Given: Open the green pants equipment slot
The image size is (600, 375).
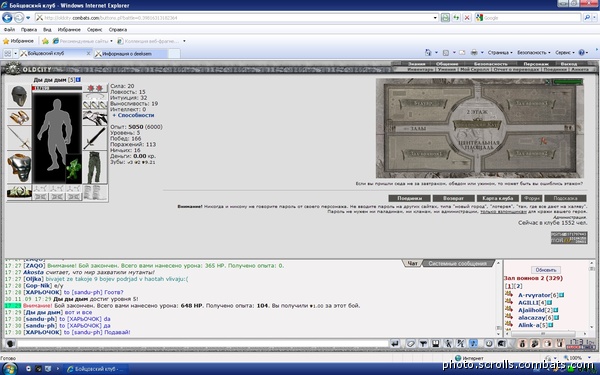Looking at the screenshot, I should [x=95, y=168].
